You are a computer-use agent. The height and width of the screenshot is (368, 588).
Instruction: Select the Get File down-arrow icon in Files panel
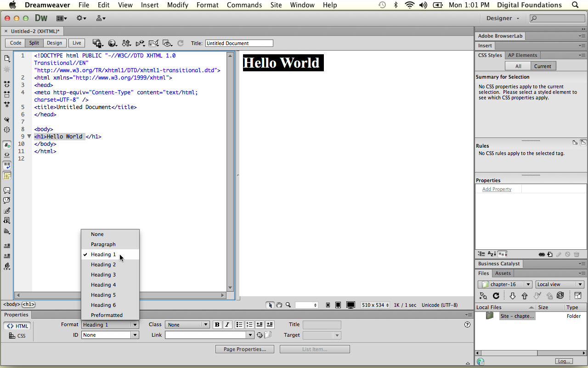pyautogui.click(x=513, y=296)
